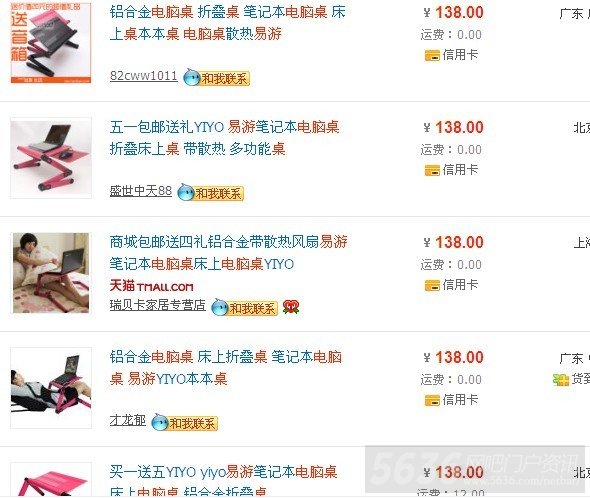
Task: View the thumbnail of person lying with laptop desk
Action: point(51,388)
